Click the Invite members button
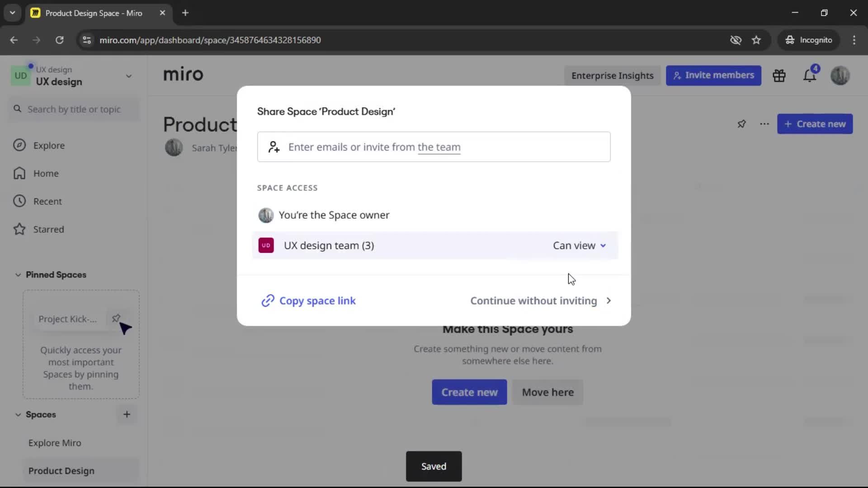 pyautogui.click(x=713, y=75)
